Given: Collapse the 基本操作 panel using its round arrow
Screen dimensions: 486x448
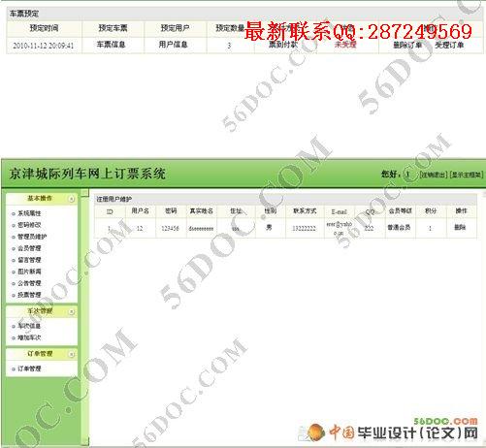Looking at the screenshot, I should [x=72, y=199].
